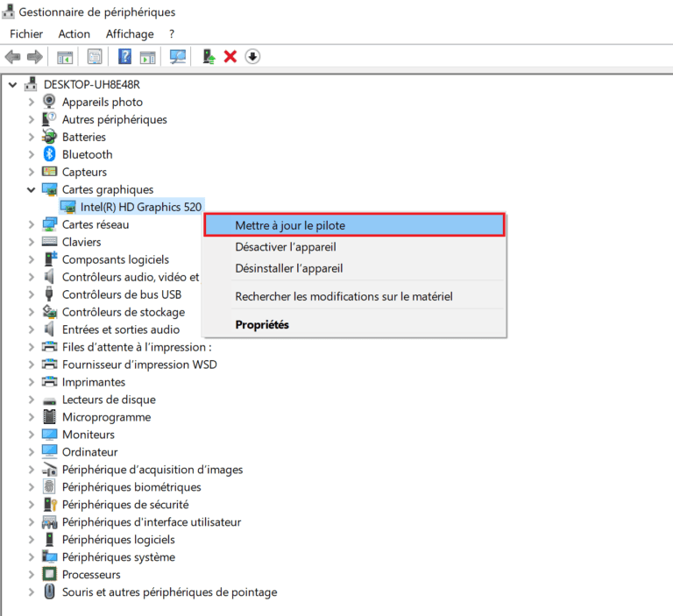Click the Properties sheet toolbar icon
Screen dimensions: 673x616
tap(95, 57)
